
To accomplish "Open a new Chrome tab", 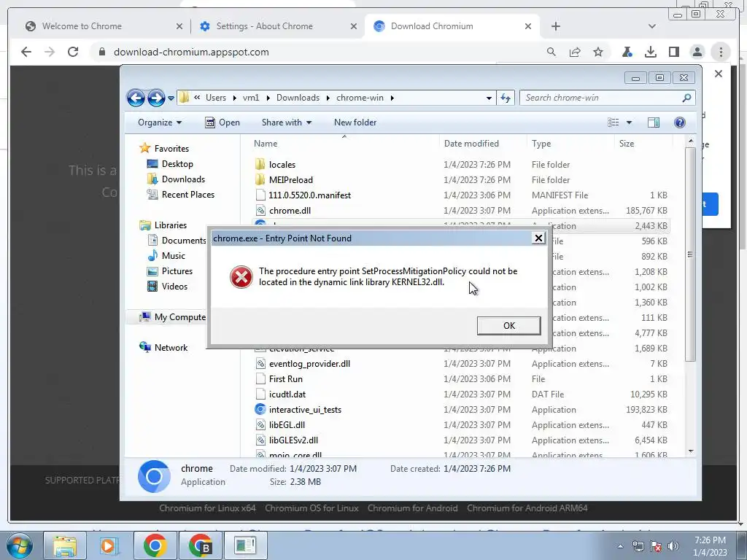I will click(x=555, y=26).
